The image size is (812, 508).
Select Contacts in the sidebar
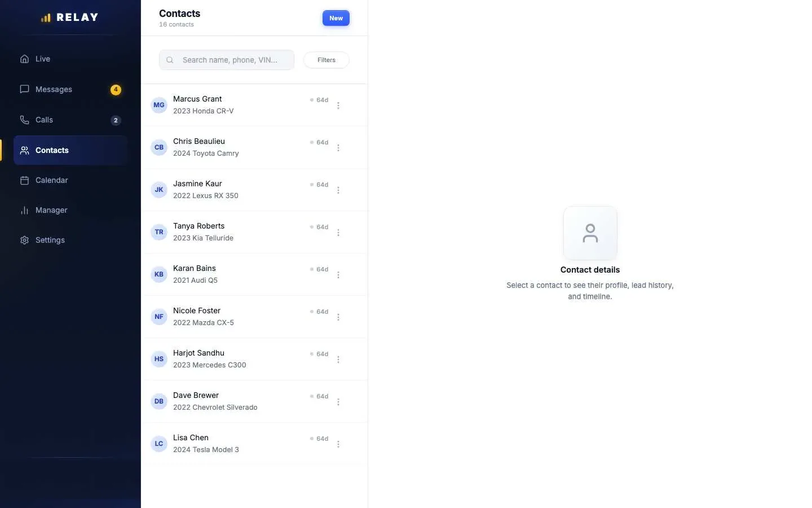coord(70,150)
